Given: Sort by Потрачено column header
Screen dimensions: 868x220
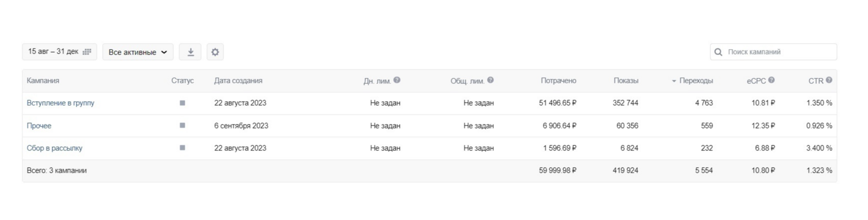Looking at the screenshot, I should pos(558,81).
